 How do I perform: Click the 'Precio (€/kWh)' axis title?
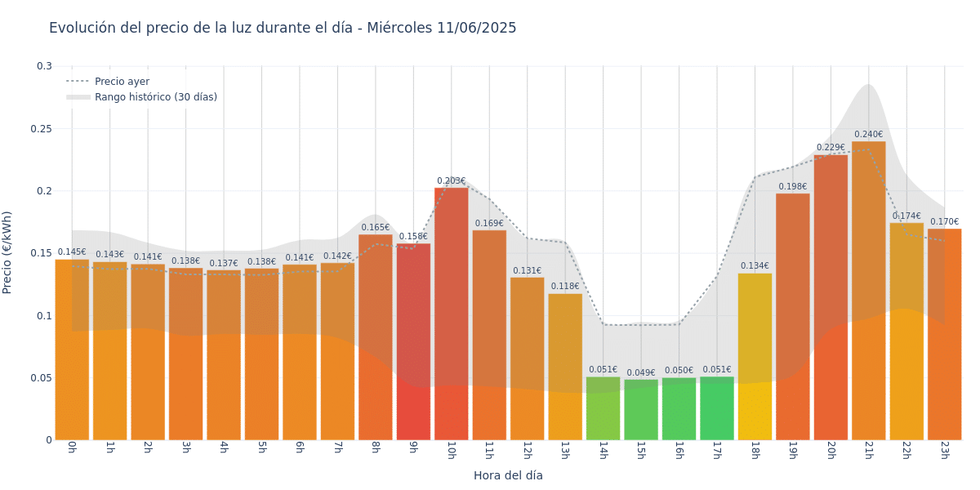(x=7, y=252)
